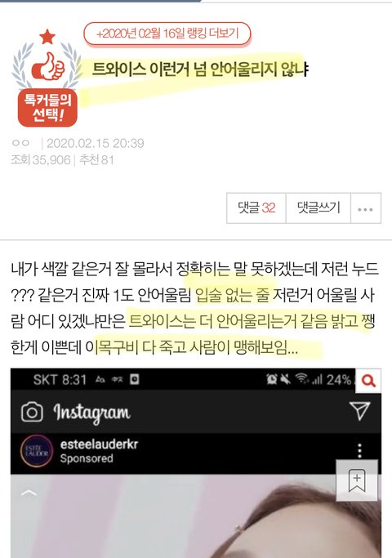This screenshot has height=558, width=392.
Task: Open the post title 트와이스 이런거 넘 안어울리지 않냐
Action: pos(200,69)
